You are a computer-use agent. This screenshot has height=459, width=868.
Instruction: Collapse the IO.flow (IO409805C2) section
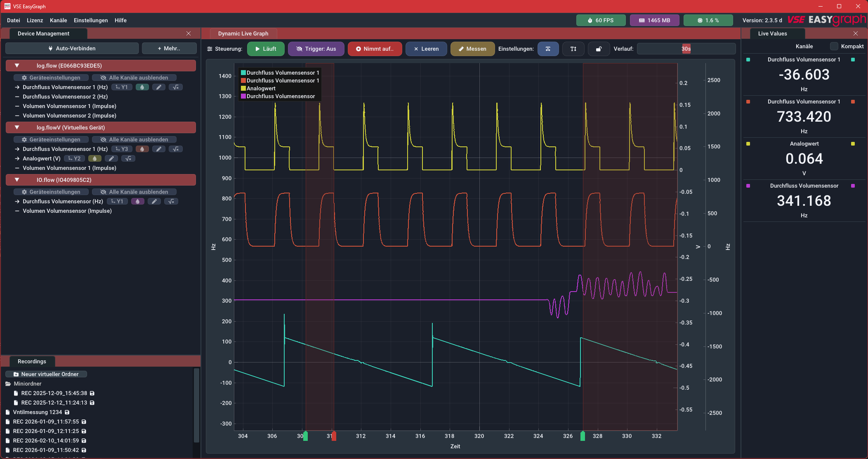coord(17,180)
